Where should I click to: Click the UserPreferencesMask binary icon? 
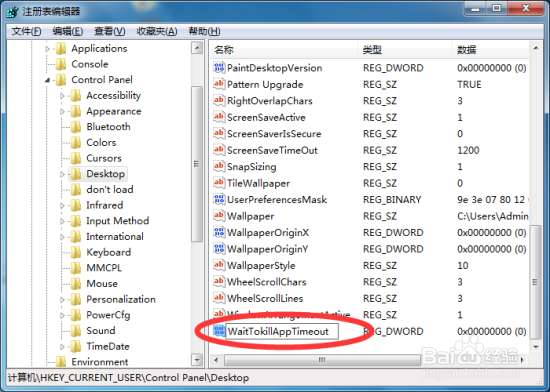(x=219, y=199)
